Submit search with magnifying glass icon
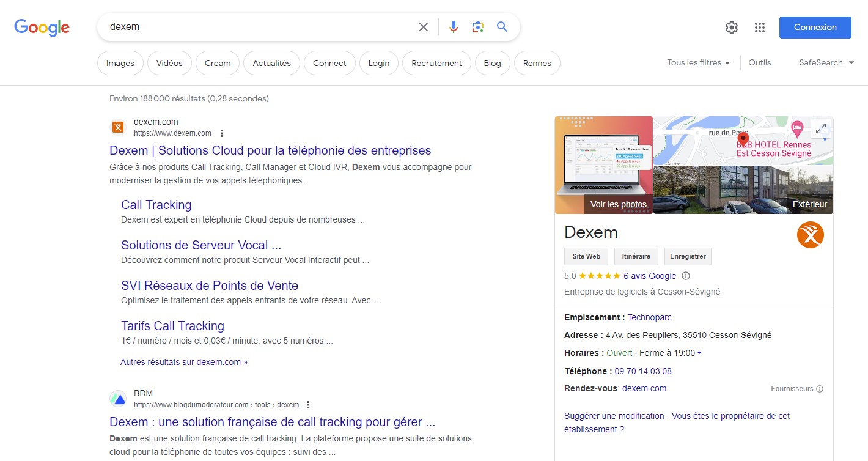 (x=502, y=27)
